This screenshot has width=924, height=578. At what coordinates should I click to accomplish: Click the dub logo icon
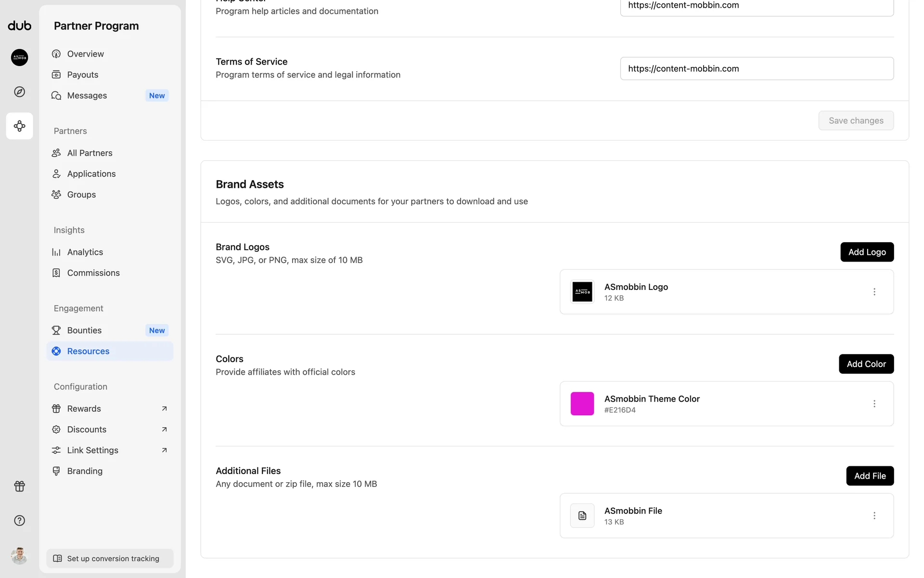[19, 26]
